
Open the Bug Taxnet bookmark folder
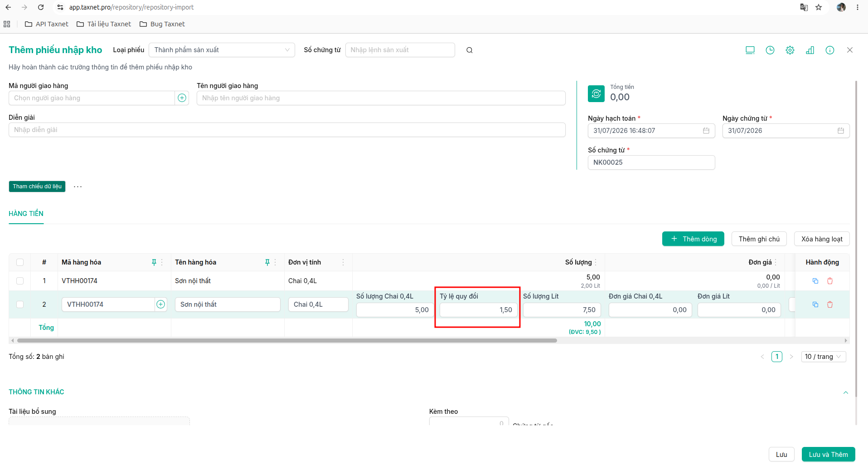pyautogui.click(x=162, y=24)
